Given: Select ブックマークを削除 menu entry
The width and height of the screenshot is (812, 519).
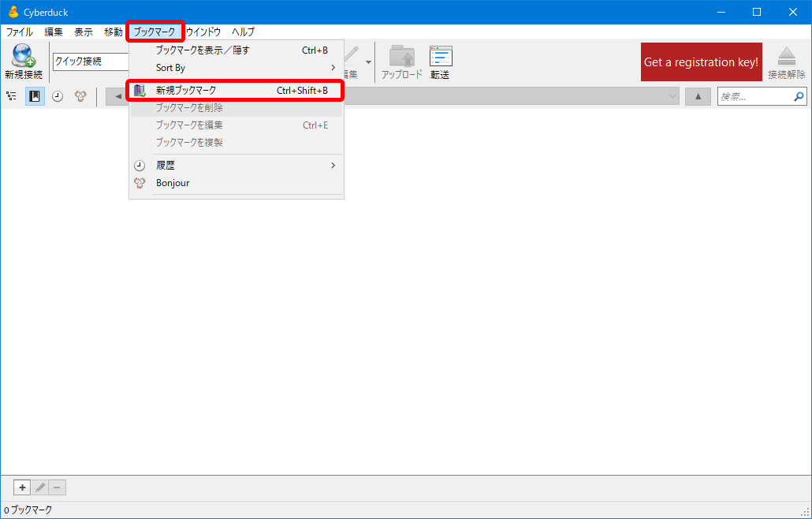Looking at the screenshot, I should [x=237, y=108].
